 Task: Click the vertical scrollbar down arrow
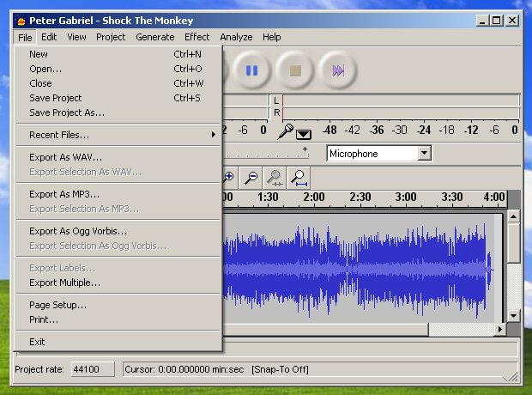514,316
